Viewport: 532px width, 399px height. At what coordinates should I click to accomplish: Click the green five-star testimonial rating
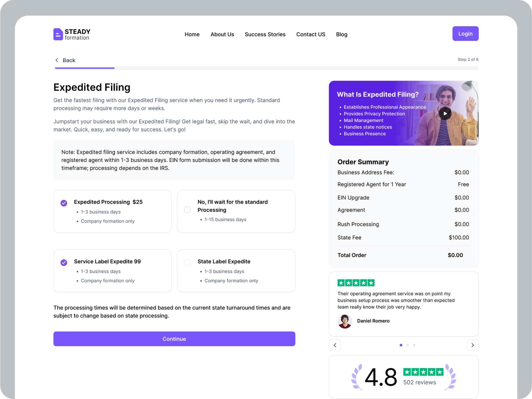pos(356,283)
